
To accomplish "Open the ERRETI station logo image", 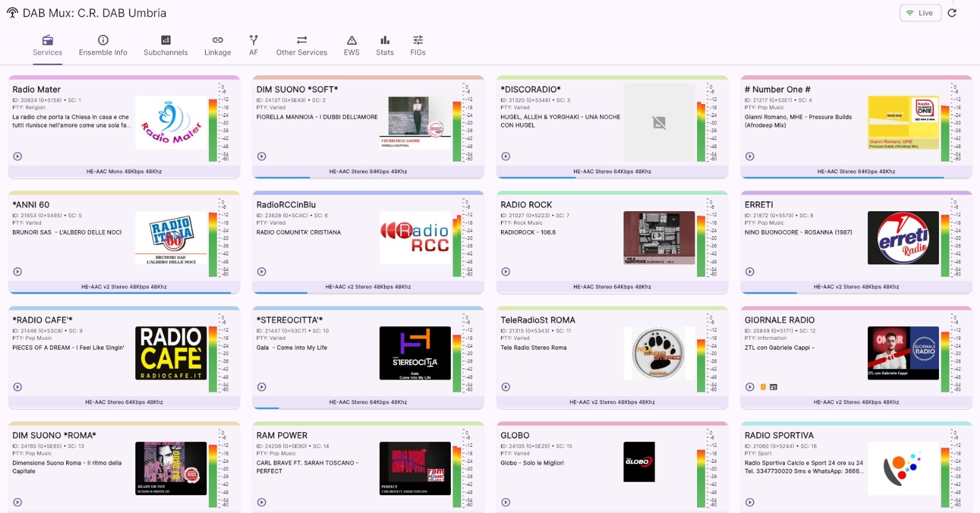I will (903, 238).
